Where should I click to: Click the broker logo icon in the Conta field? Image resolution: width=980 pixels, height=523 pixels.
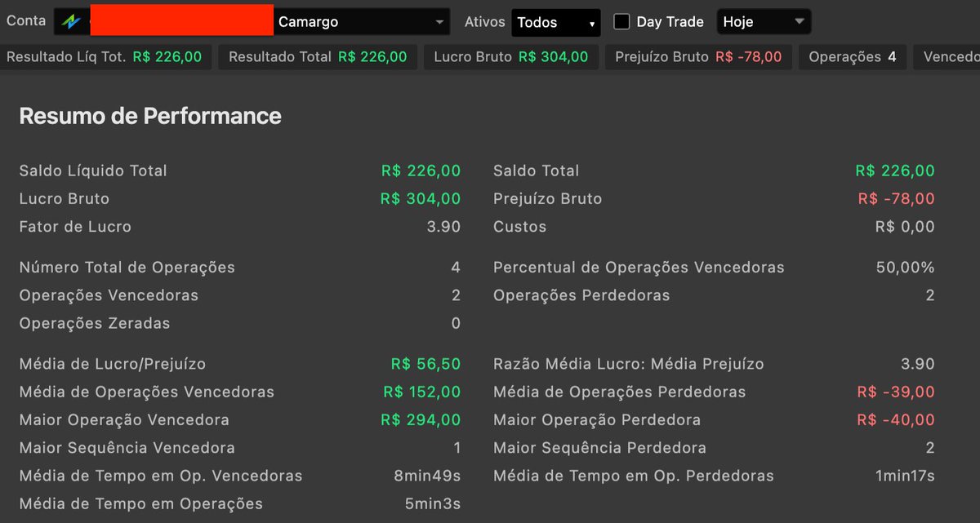73,22
